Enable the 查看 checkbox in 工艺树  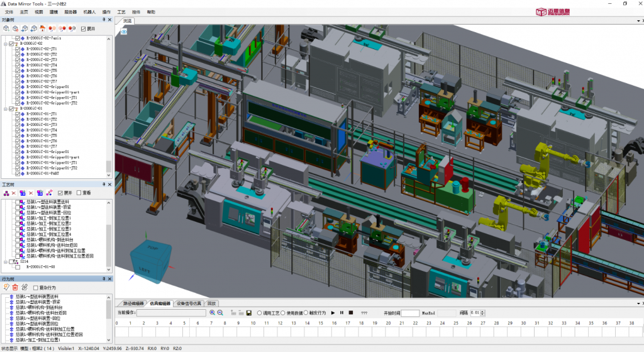79,193
